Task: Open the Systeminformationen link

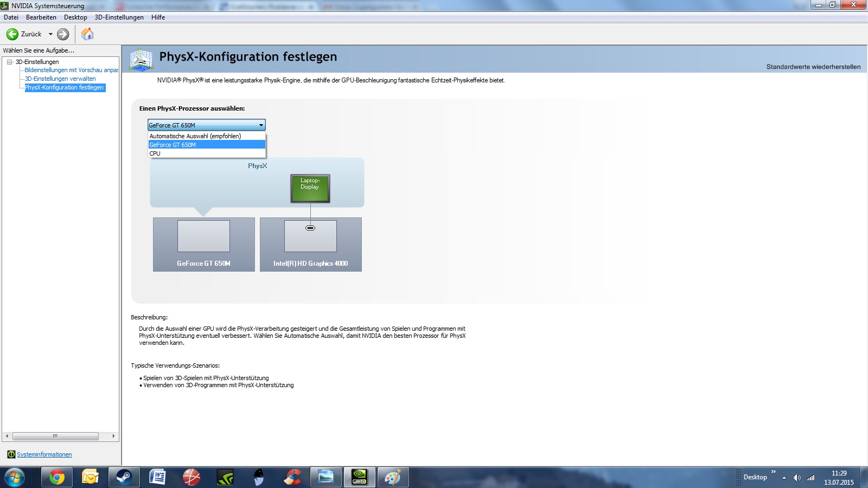Action: 44,454
